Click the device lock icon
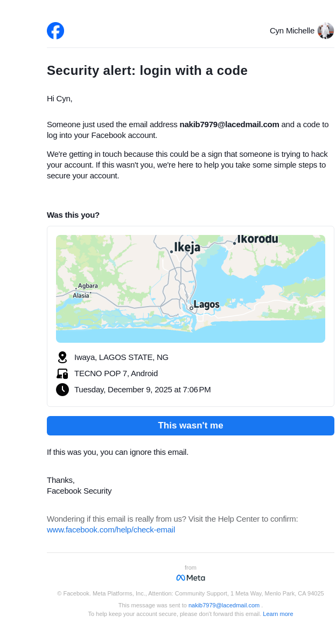This screenshot has width=336, height=644. pos(62,373)
